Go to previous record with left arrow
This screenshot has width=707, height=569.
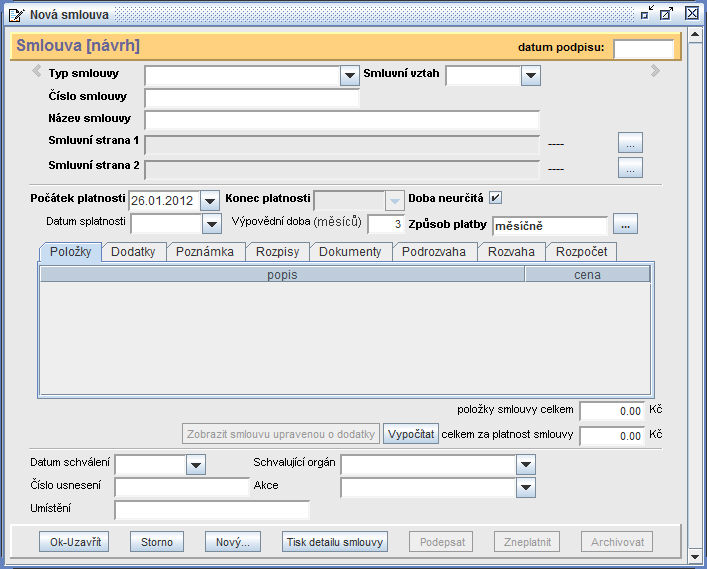pos(36,71)
